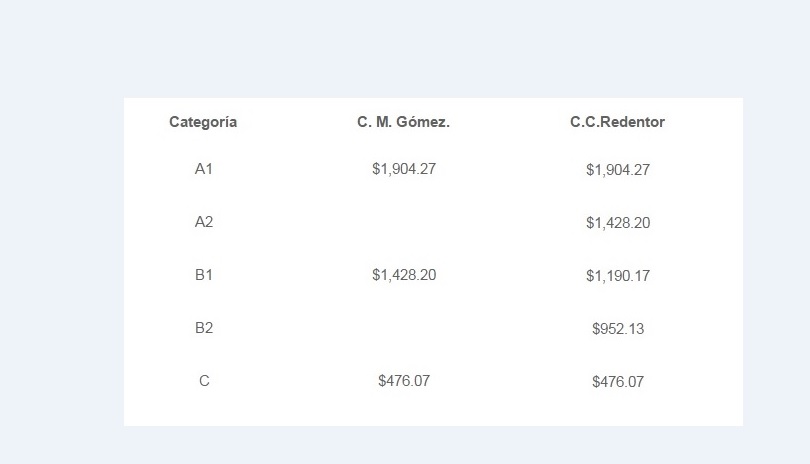Click the $952.13 price cell

pyautogui.click(x=618, y=329)
